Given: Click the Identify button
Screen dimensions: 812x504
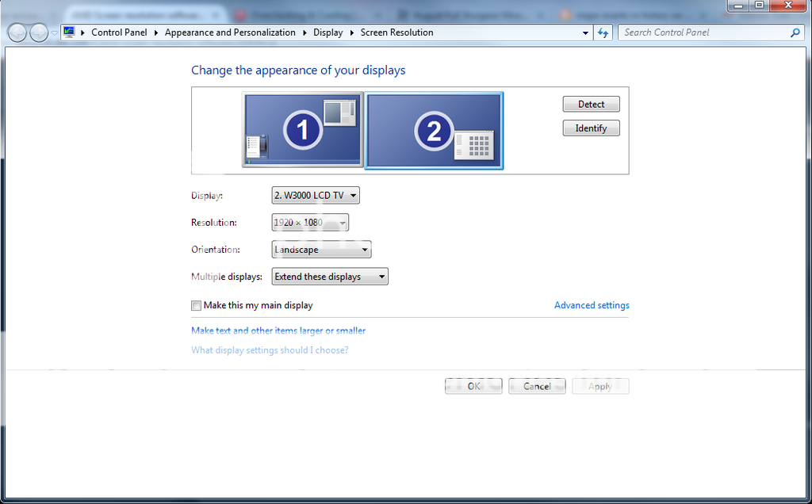Looking at the screenshot, I should [x=591, y=128].
